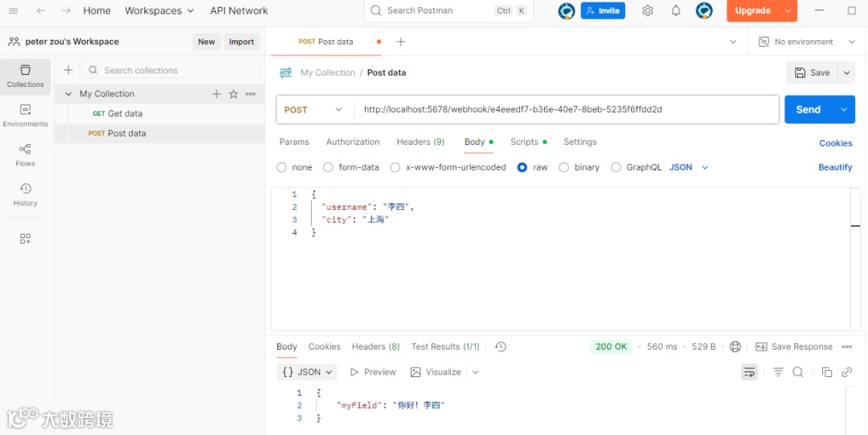Click the Save button
This screenshot has height=435, width=868.
pyautogui.click(x=812, y=72)
